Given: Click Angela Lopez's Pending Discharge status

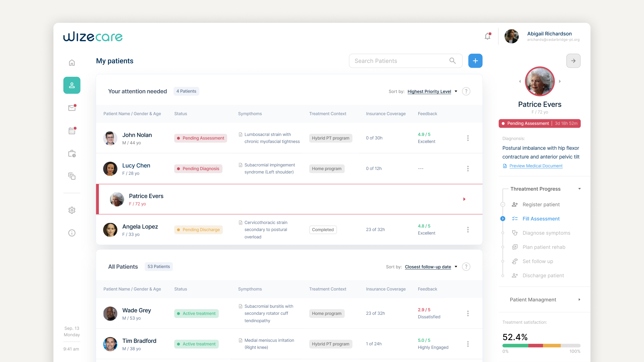Looking at the screenshot, I should (x=198, y=230).
